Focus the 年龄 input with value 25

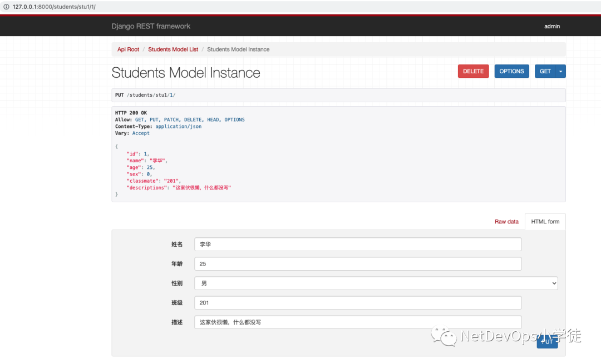tap(358, 264)
